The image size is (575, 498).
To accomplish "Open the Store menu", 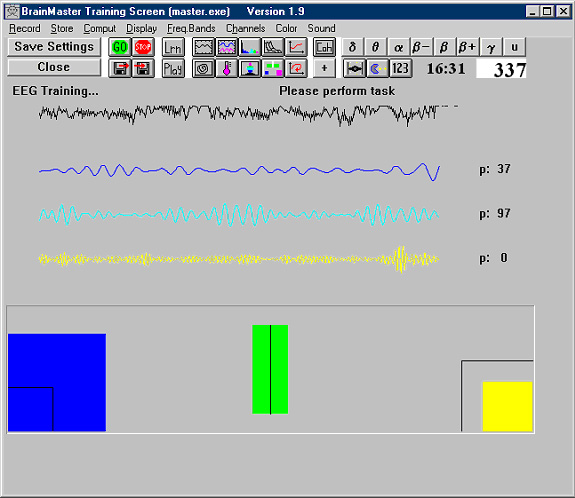I will [62, 28].
